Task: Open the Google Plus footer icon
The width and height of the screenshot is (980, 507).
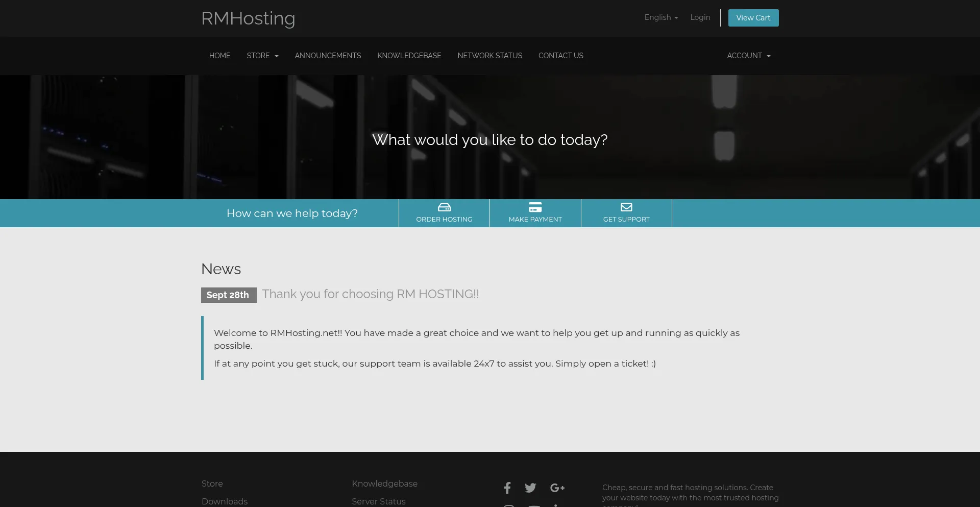Action: click(x=557, y=488)
